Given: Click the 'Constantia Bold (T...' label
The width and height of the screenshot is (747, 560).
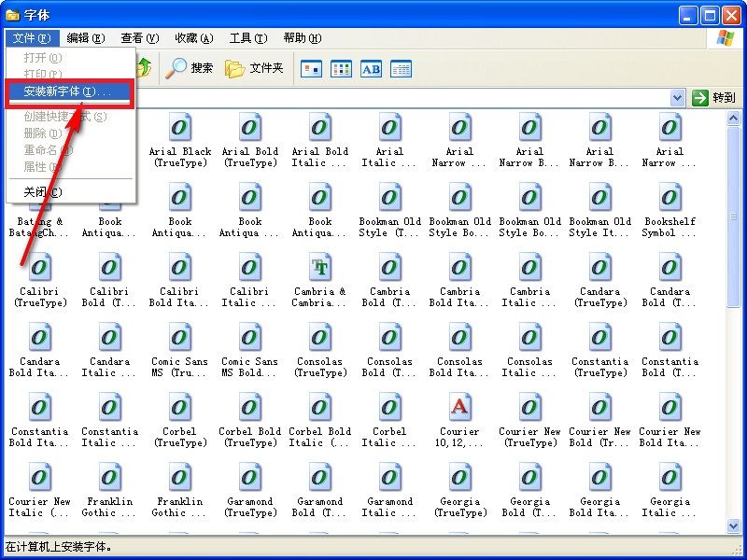Looking at the screenshot, I should point(669,367).
